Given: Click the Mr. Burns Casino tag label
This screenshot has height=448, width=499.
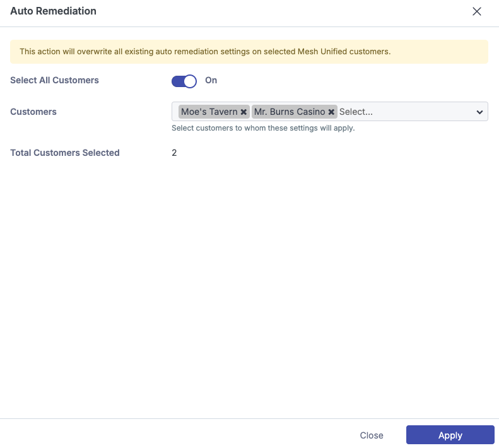Looking at the screenshot, I should click(290, 112).
